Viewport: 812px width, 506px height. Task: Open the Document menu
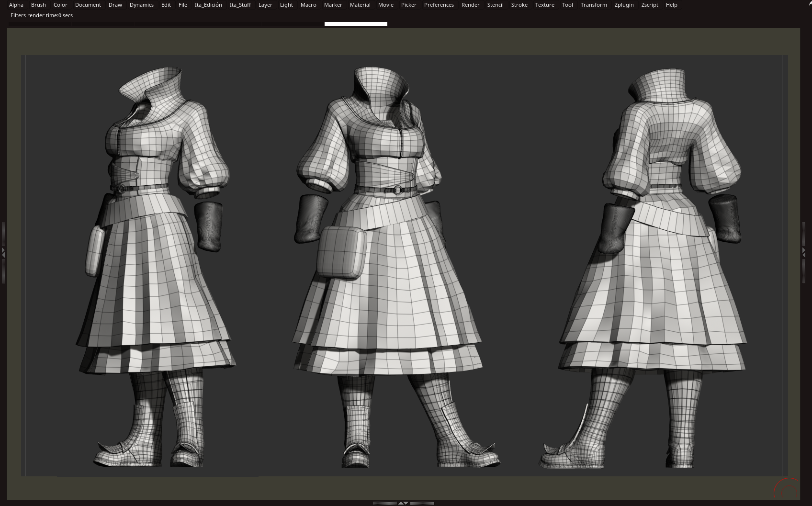point(88,5)
